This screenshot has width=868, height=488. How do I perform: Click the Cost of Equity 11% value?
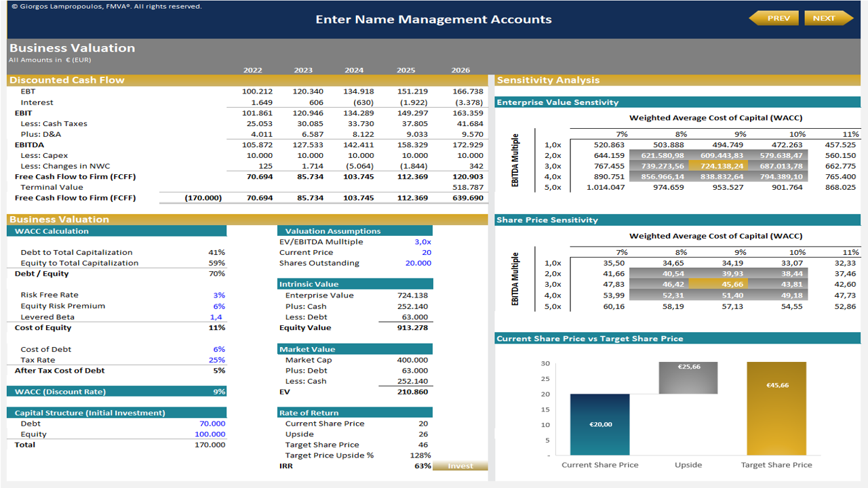[x=217, y=328]
